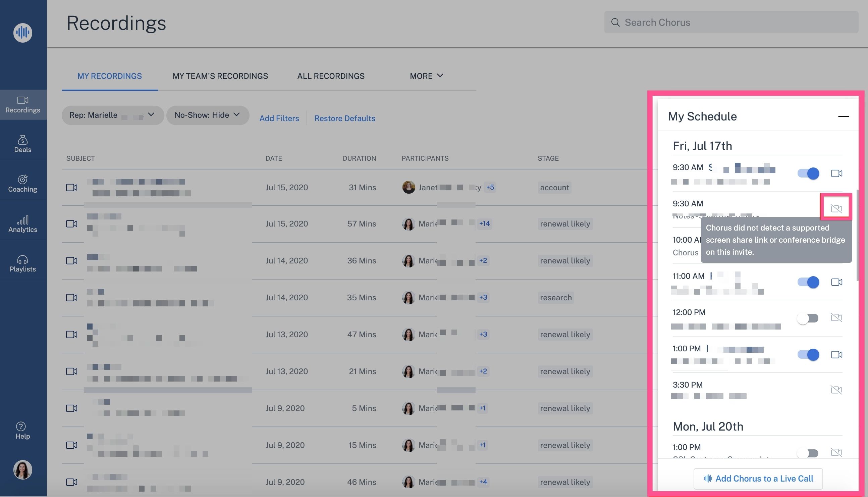Image resolution: width=868 pixels, height=497 pixels.
Task: Click camera icon of 11:00 AM meeting
Action: click(836, 282)
